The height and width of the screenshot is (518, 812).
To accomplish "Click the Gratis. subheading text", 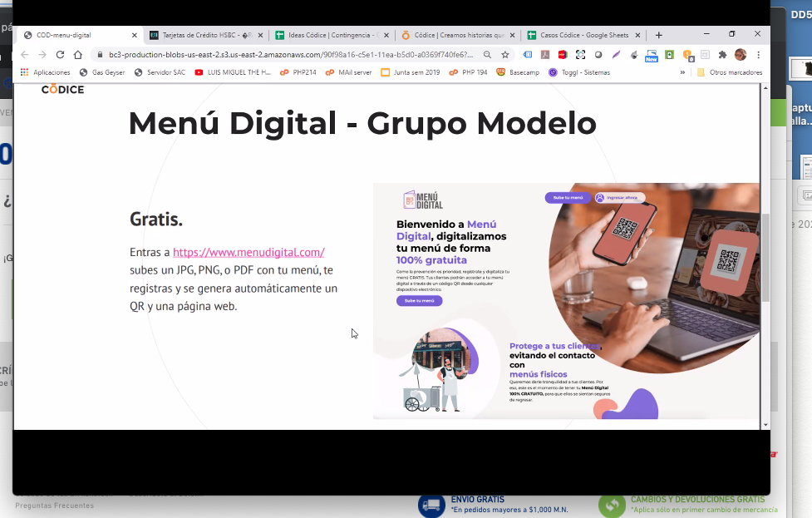I will [x=156, y=220].
